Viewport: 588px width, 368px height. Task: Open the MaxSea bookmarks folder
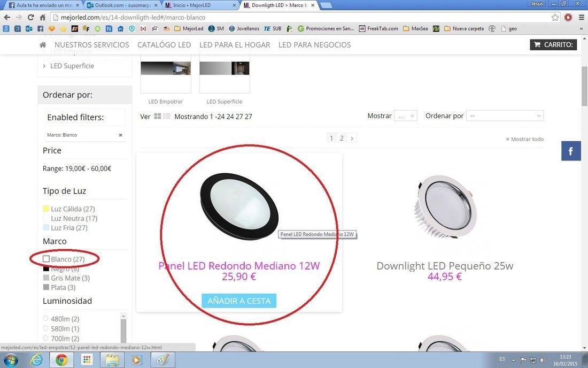point(415,28)
